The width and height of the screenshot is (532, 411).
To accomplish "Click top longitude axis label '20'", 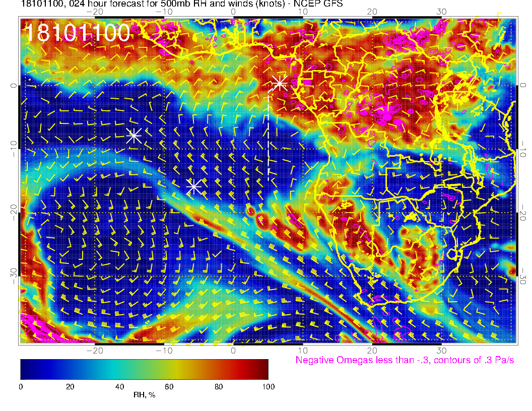I will [372, 12].
